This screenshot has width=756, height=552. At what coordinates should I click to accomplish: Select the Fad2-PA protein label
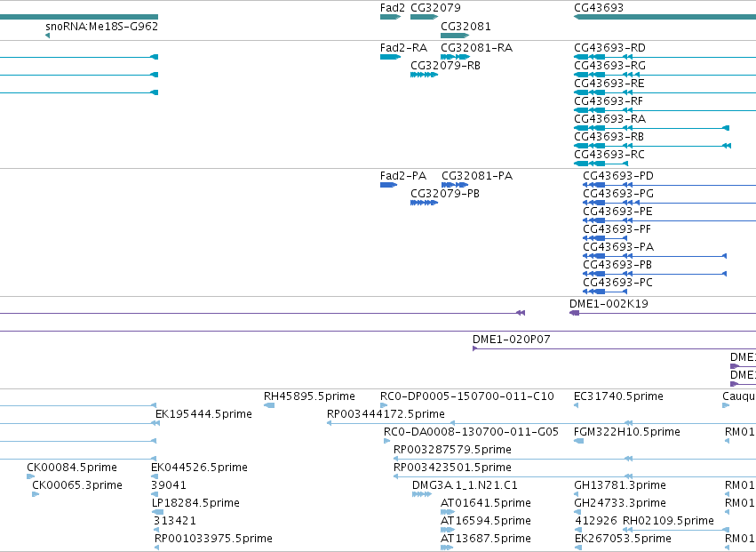(x=403, y=176)
